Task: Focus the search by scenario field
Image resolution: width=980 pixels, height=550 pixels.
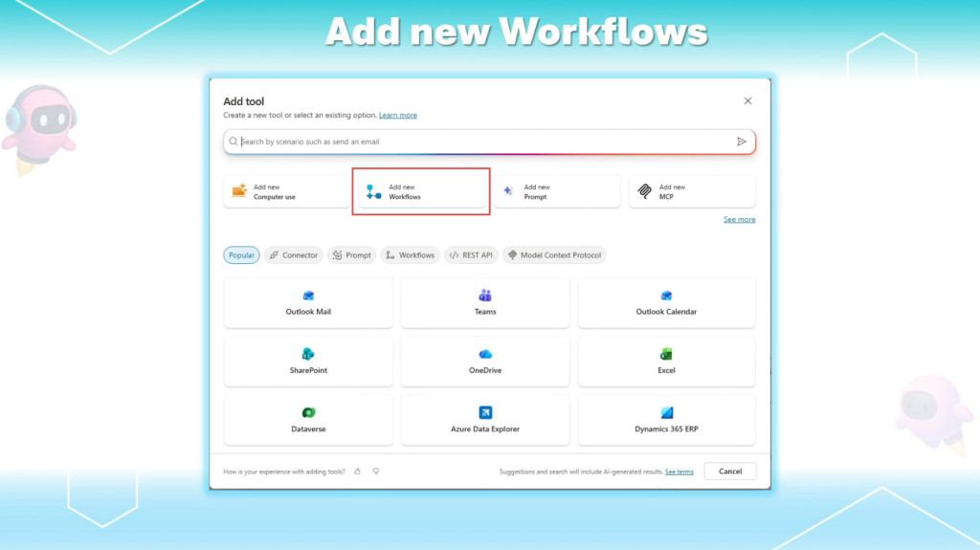Action: coord(489,142)
